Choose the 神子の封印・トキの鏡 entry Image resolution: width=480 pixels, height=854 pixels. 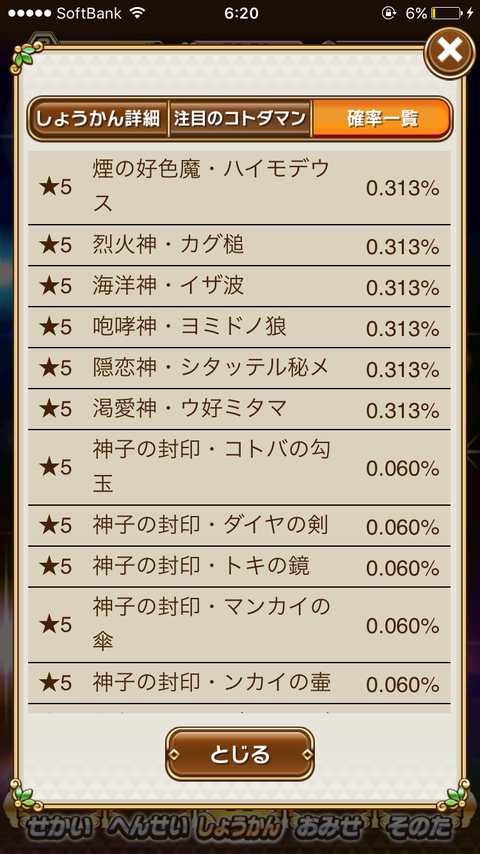(x=239, y=567)
